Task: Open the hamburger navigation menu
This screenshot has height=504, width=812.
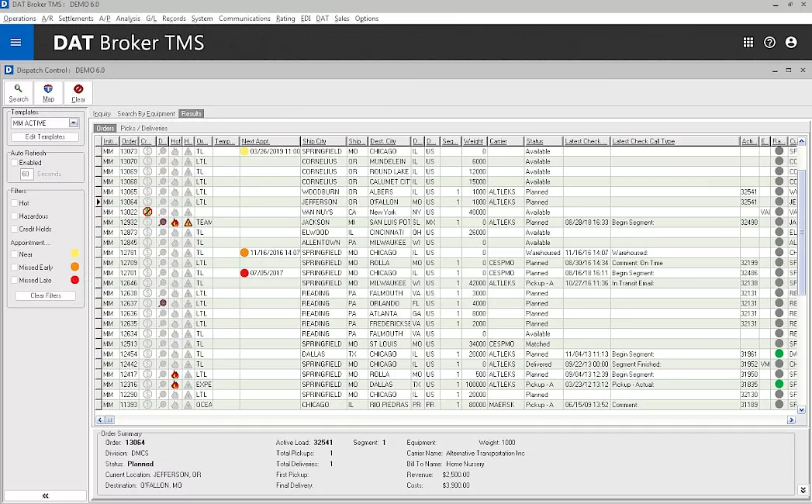Action: pos(16,43)
